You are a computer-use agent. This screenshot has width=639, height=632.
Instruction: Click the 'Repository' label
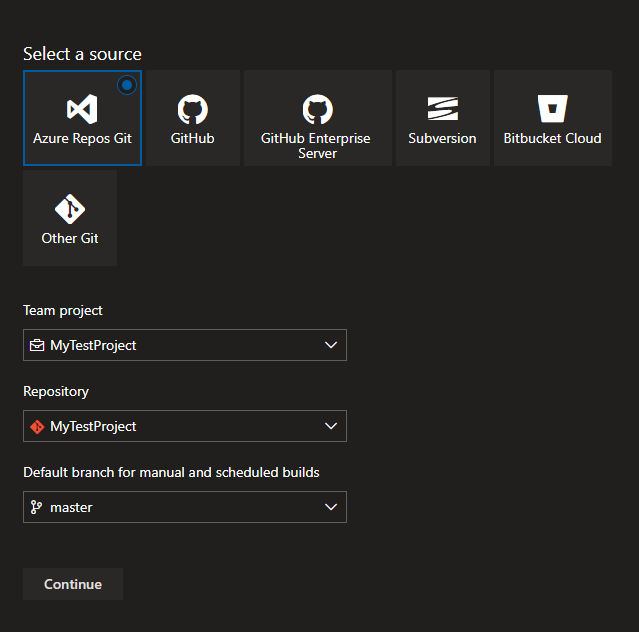click(56, 392)
